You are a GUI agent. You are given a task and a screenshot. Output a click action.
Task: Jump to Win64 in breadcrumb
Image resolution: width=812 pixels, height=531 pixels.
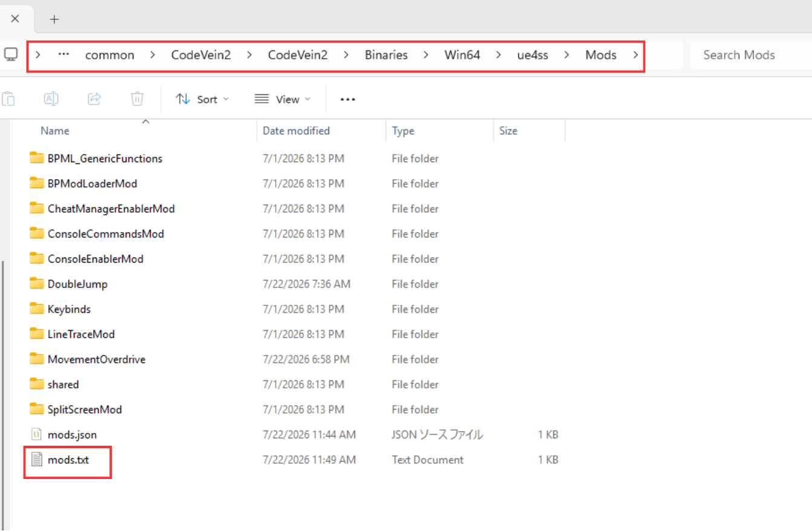coord(462,55)
